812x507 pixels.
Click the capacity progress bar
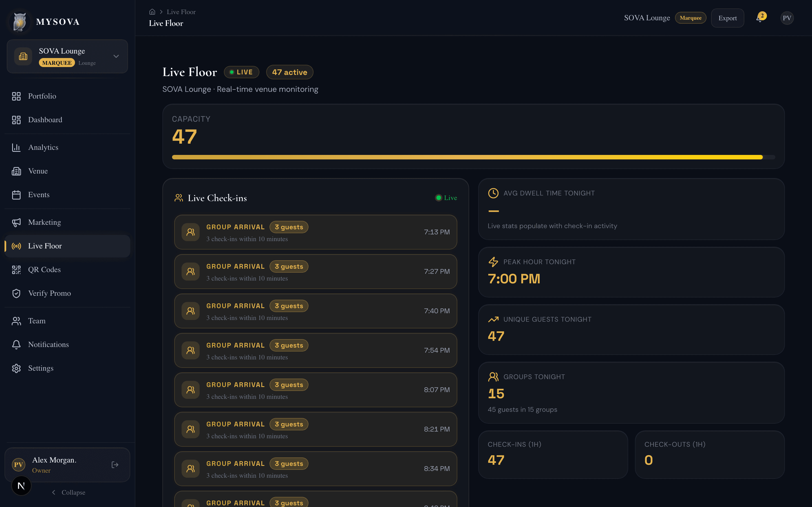[x=470, y=157]
